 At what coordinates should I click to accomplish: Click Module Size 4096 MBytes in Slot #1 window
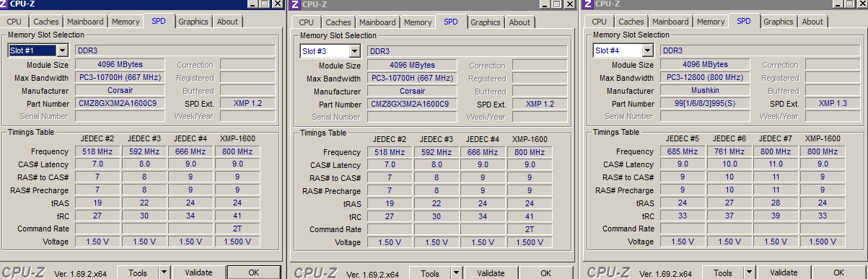click(120, 64)
